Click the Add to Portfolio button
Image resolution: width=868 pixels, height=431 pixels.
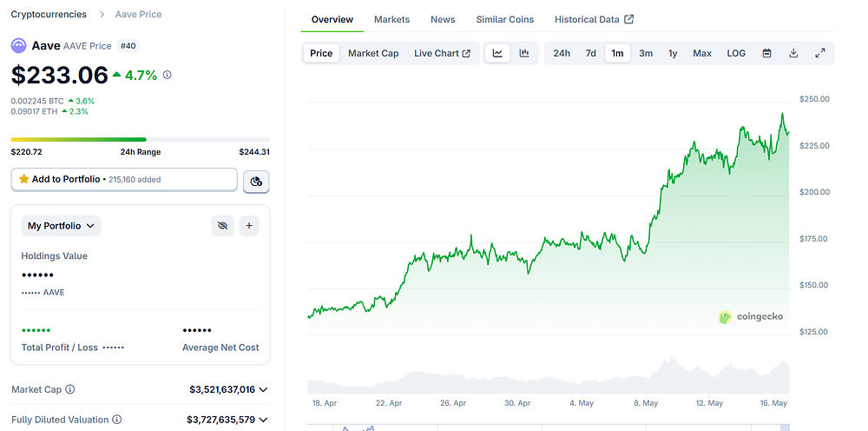point(124,180)
